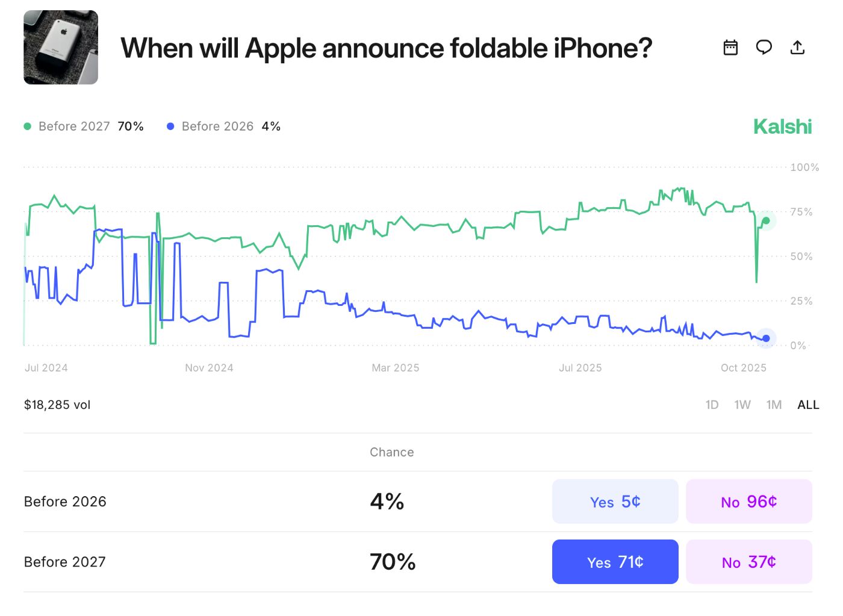Click the Before 2027 row label
This screenshot has height=616, width=843.
click(65, 562)
